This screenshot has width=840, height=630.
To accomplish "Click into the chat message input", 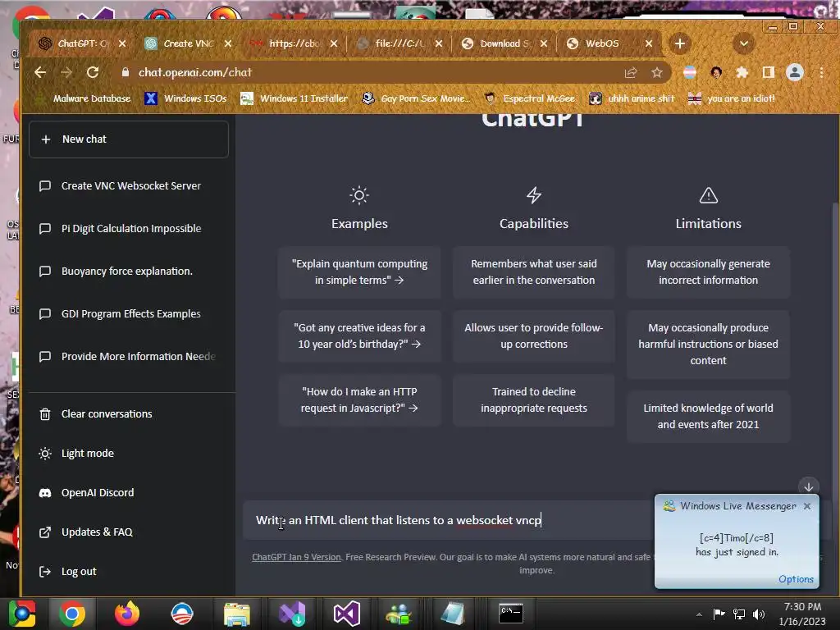I will 449,520.
